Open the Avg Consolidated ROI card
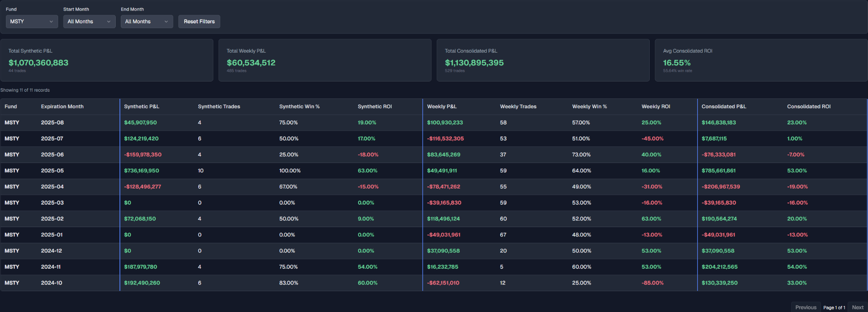 (x=761, y=60)
